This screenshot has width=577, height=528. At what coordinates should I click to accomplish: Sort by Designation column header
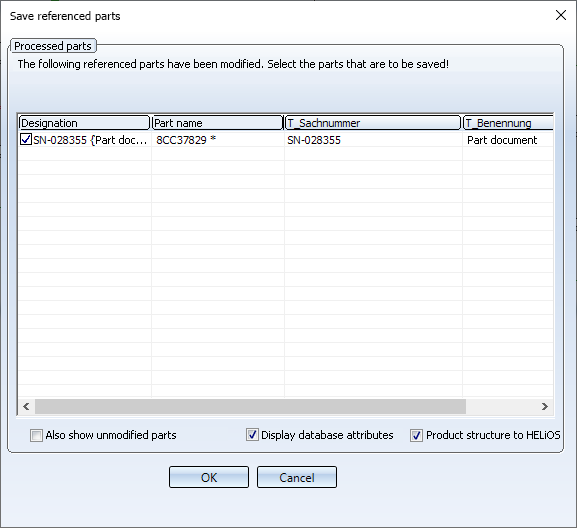(x=85, y=123)
